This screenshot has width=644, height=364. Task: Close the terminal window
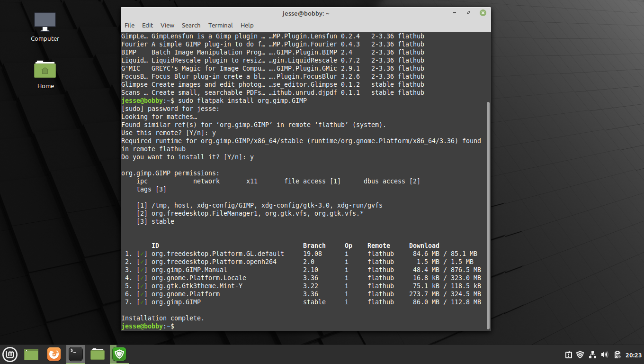pos(483,13)
